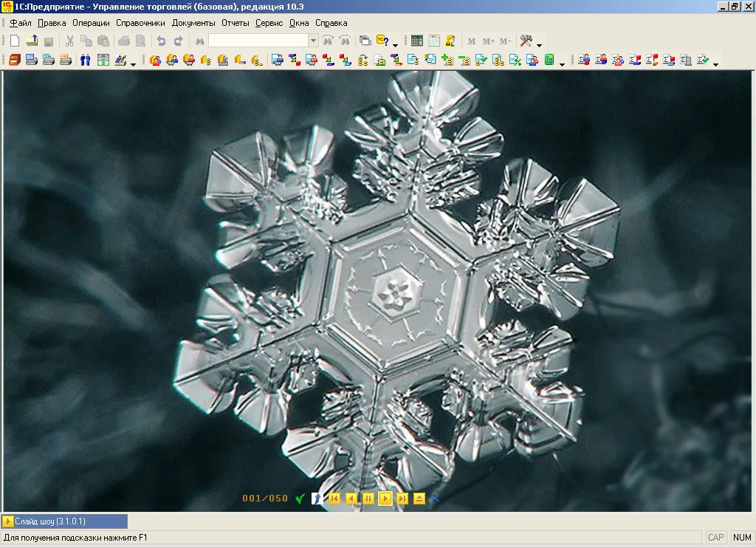Open the Справка menu

click(331, 23)
